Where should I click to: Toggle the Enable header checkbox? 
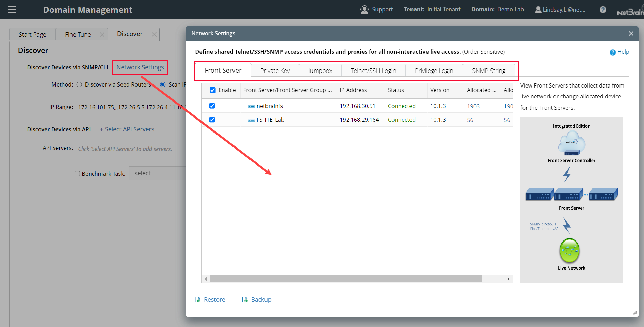click(x=213, y=90)
